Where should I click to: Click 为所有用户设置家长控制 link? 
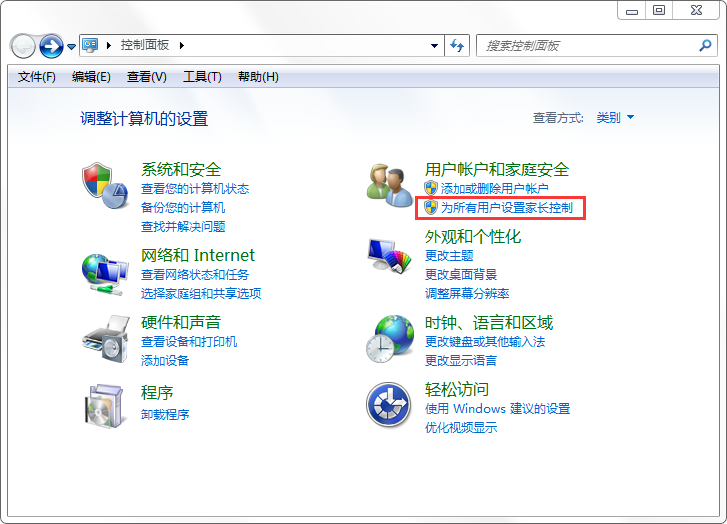(506, 208)
